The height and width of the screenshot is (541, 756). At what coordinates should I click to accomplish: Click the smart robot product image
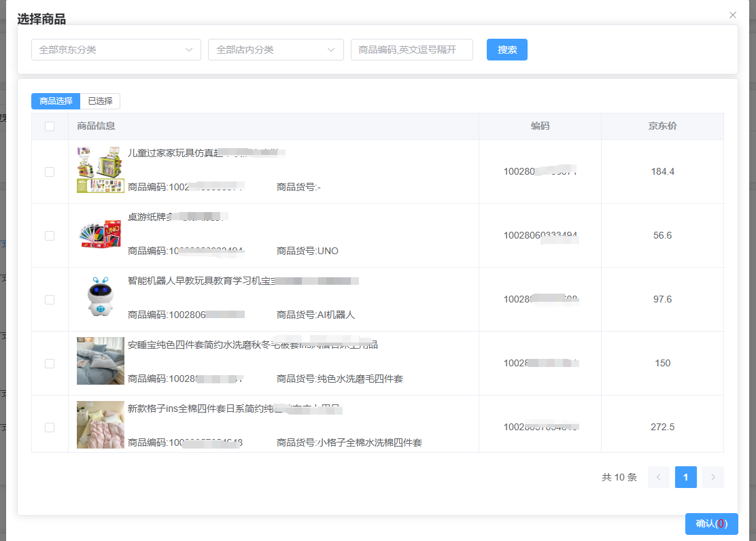point(100,299)
